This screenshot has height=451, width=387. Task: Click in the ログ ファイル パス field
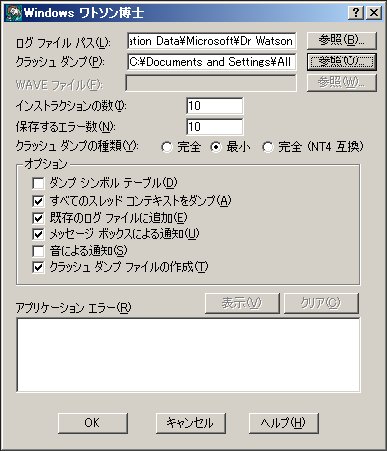click(211, 41)
